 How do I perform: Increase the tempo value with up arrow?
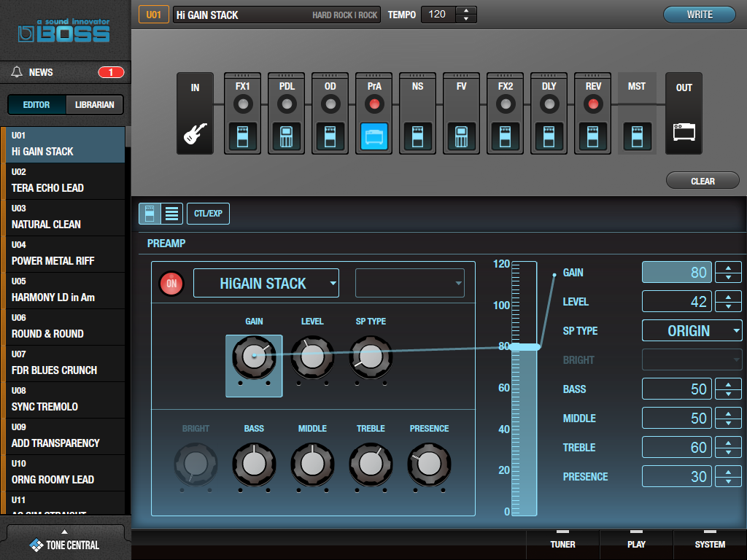click(466, 10)
